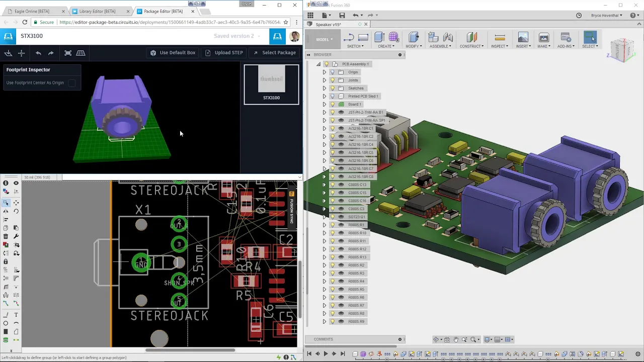Click the Select Package button

tap(275, 53)
